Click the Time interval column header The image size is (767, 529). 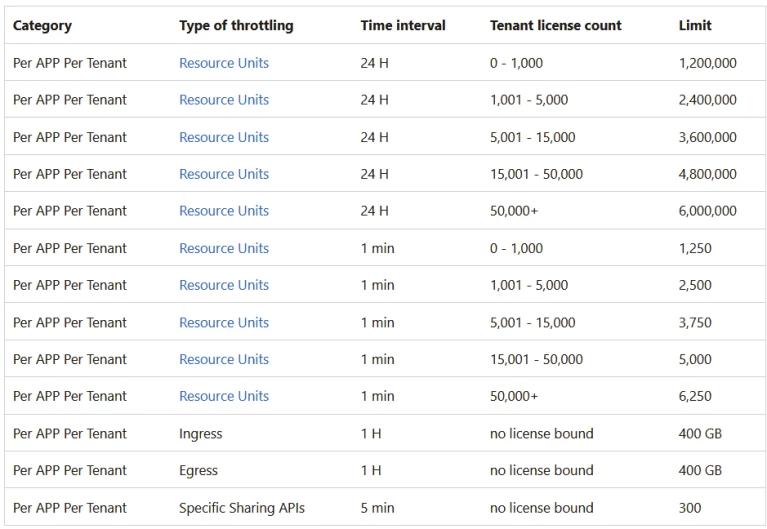(x=403, y=26)
